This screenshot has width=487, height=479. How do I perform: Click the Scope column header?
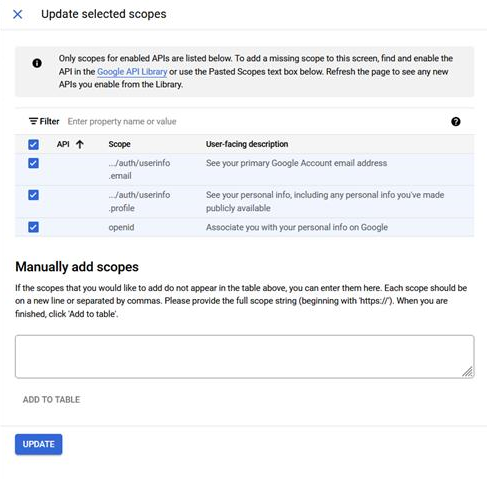click(119, 144)
